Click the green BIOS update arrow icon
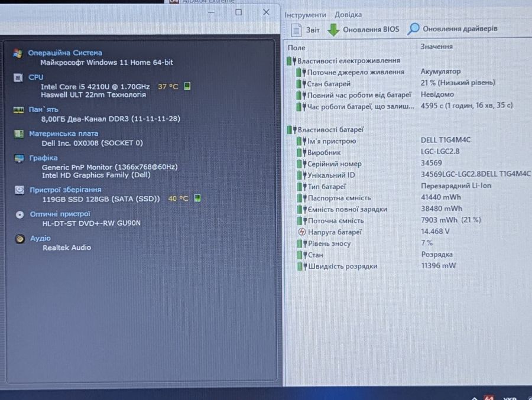This screenshot has height=400, width=532. [333, 30]
